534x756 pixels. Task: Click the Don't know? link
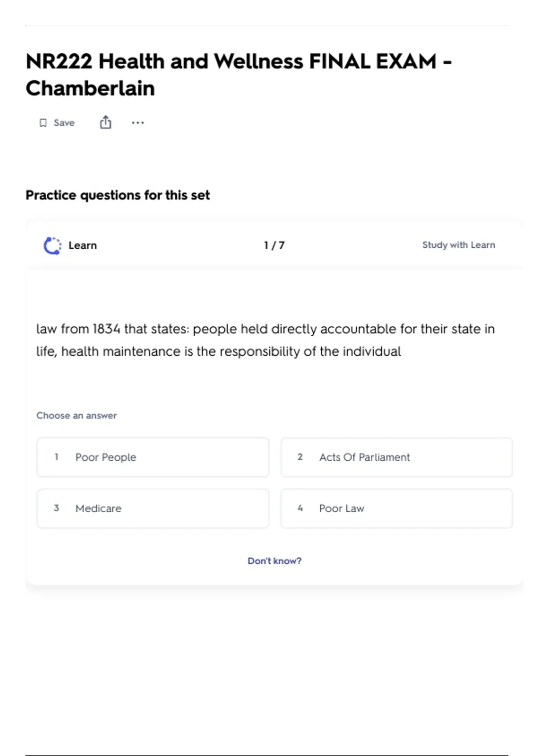click(275, 561)
